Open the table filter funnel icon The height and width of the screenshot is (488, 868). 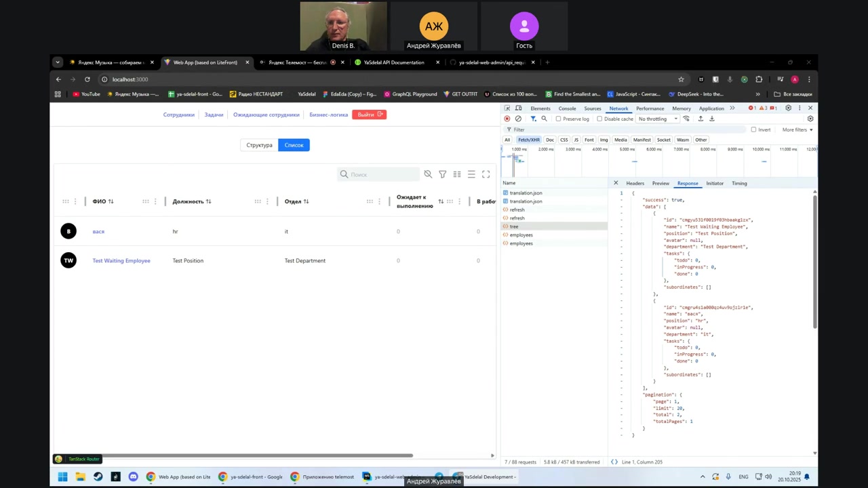[x=442, y=174]
